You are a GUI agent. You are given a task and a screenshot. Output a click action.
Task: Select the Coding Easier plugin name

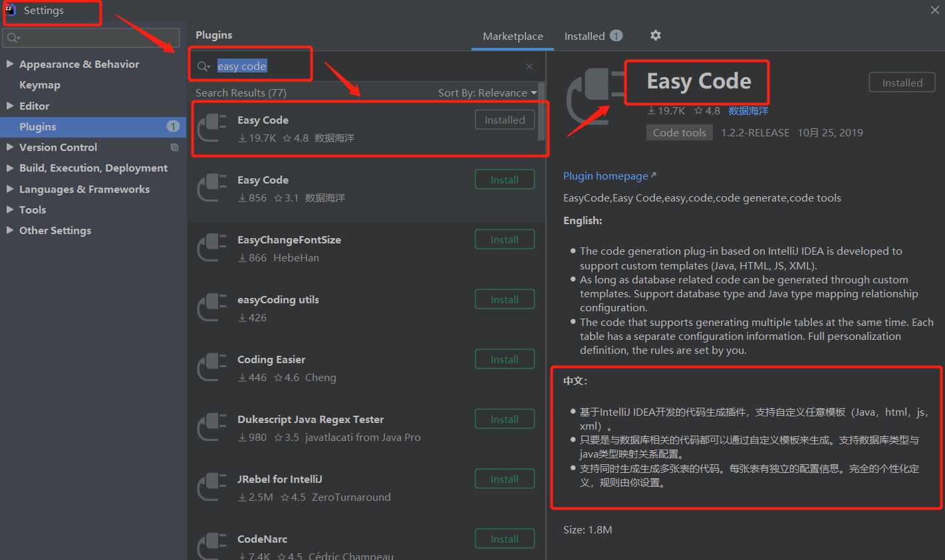click(271, 360)
